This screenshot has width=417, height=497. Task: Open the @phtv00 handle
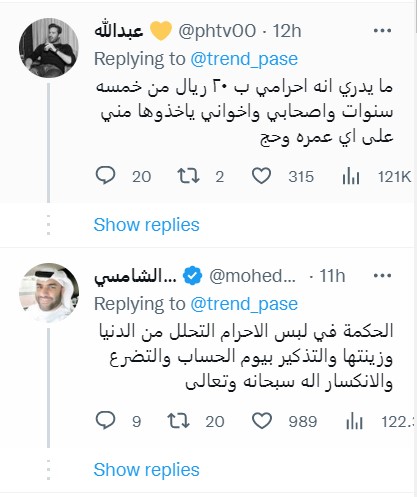coord(217,31)
